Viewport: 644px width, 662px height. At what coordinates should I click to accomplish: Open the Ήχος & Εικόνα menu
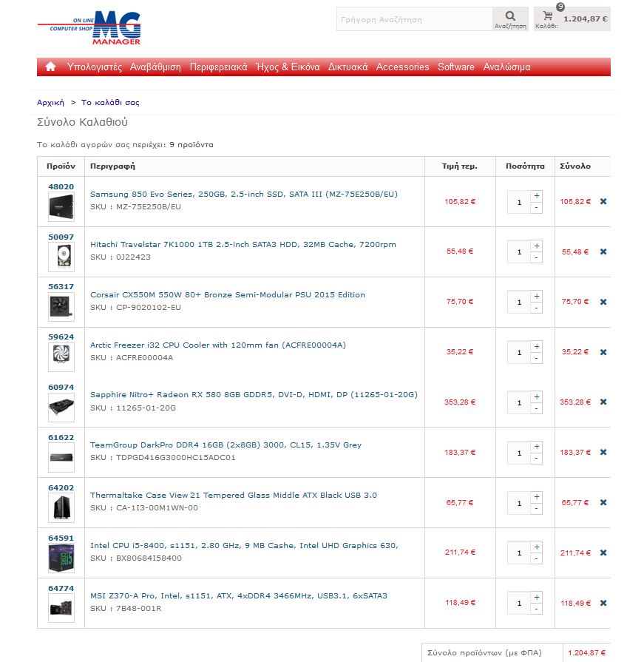pos(288,67)
